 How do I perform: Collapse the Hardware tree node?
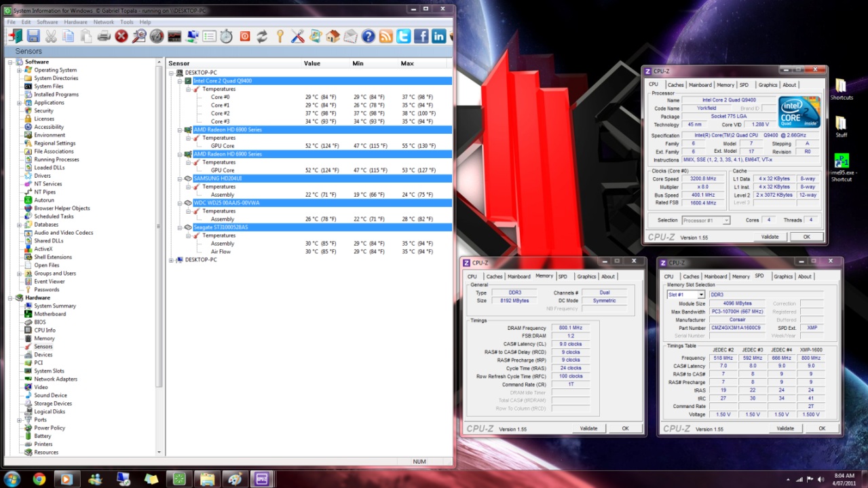pyautogui.click(x=11, y=298)
